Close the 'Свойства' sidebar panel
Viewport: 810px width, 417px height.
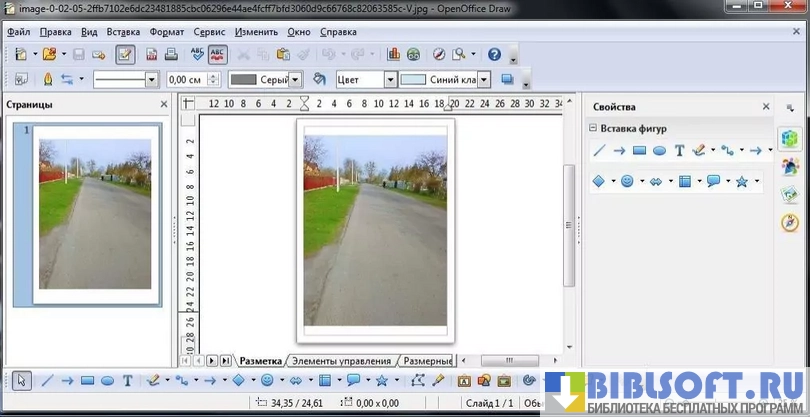click(x=766, y=106)
